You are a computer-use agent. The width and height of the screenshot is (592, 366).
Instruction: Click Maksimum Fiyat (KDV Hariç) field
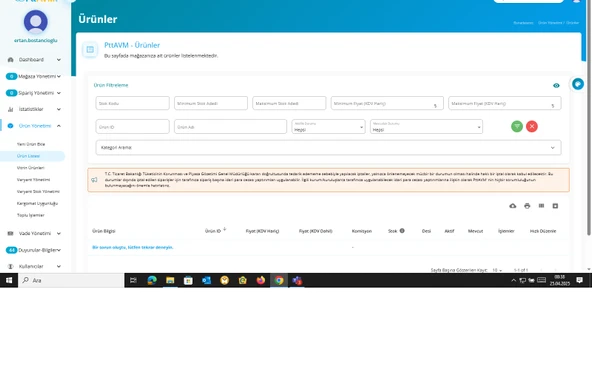point(505,103)
